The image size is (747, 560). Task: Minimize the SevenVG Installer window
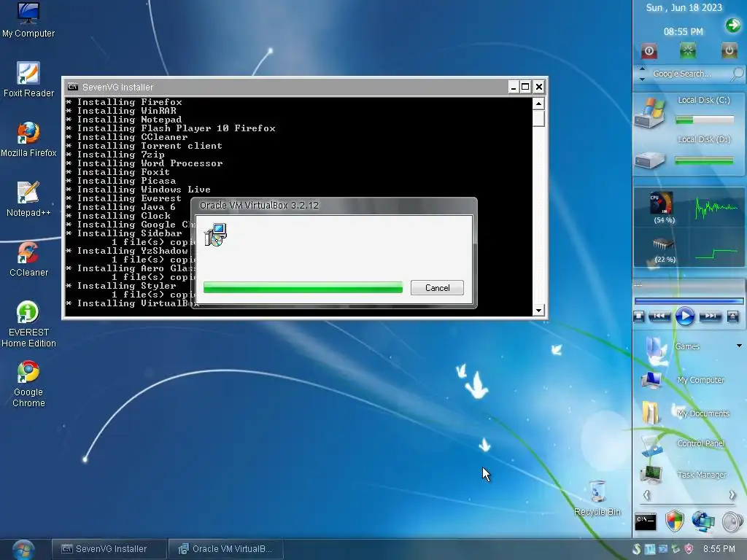pyautogui.click(x=513, y=87)
